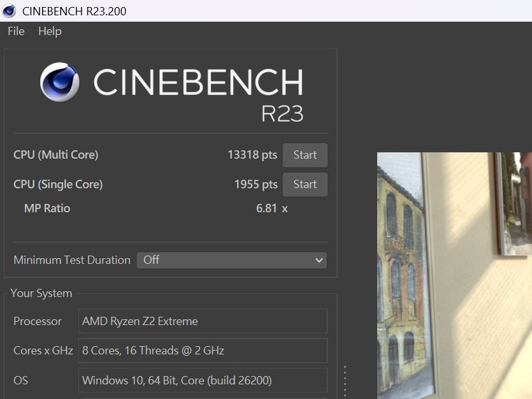The image size is (532, 399).
Task: Click the 13318 pts multi core score
Action: 252,155
